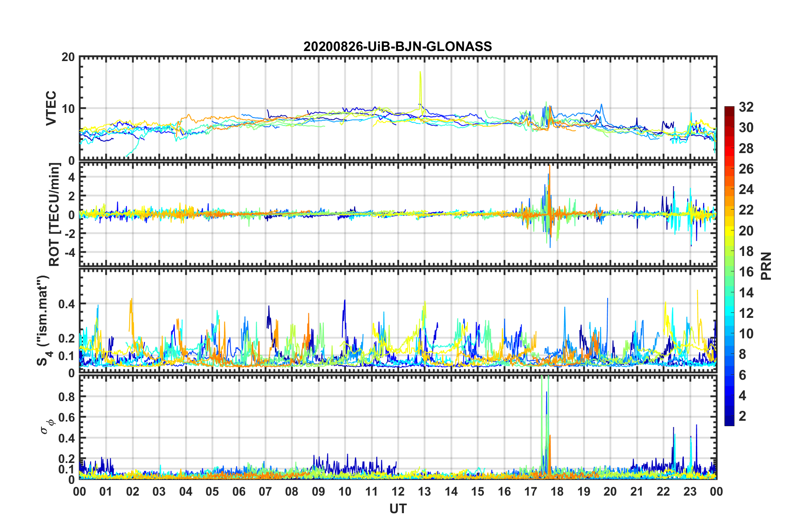Click the PRN colorbar gradient strip
The width and height of the screenshot is (796, 532).
tap(729, 266)
